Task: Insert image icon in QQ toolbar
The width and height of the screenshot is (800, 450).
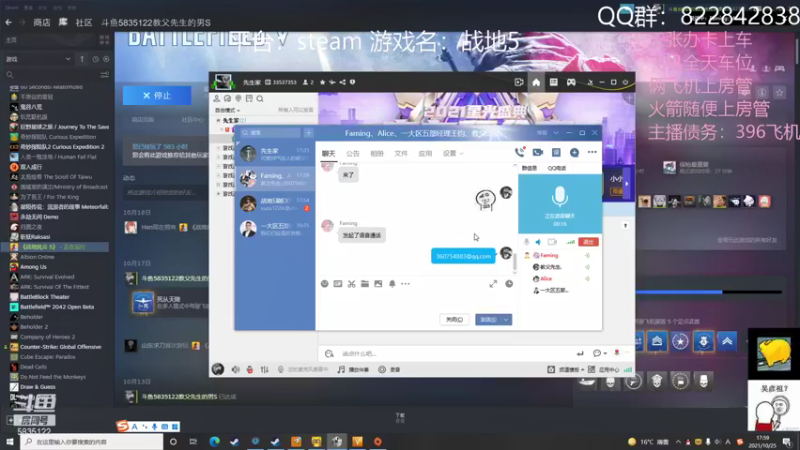Action: coord(378,284)
